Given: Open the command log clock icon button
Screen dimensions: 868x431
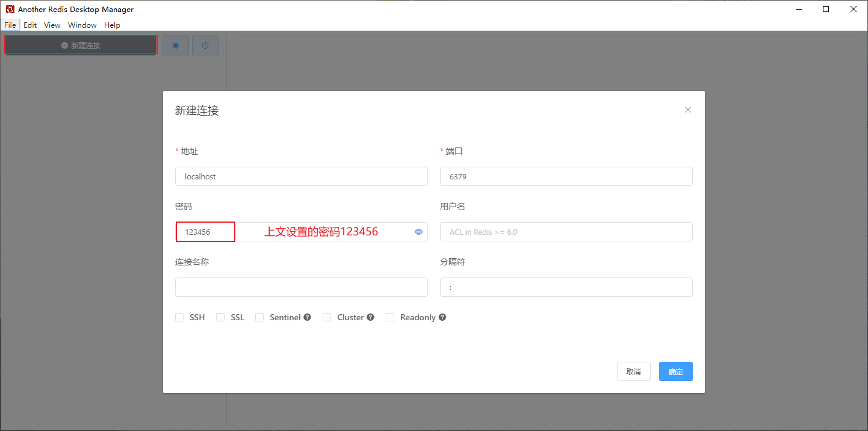Looking at the screenshot, I should click(205, 45).
